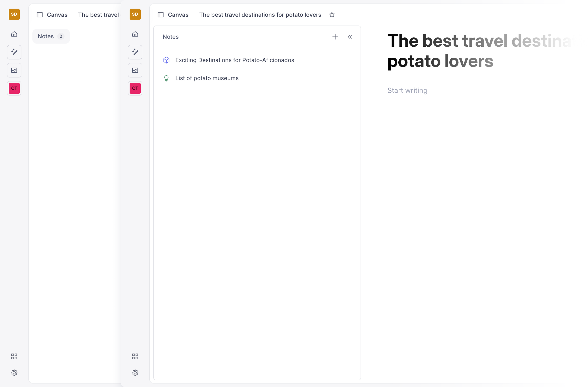Open image gallery icon in left sidebar
The width and height of the screenshot is (588, 387).
14,70
